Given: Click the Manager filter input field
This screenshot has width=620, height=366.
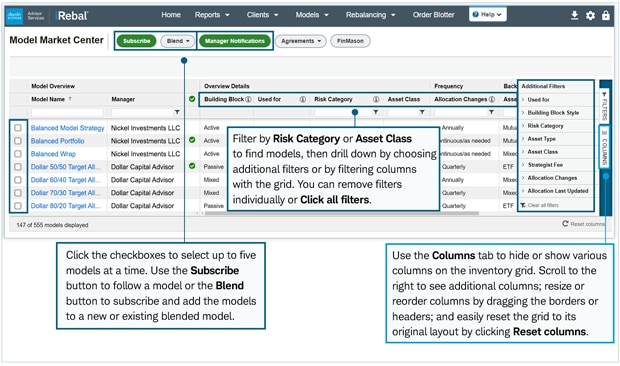Looking at the screenshot, I should click(x=142, y=113).
